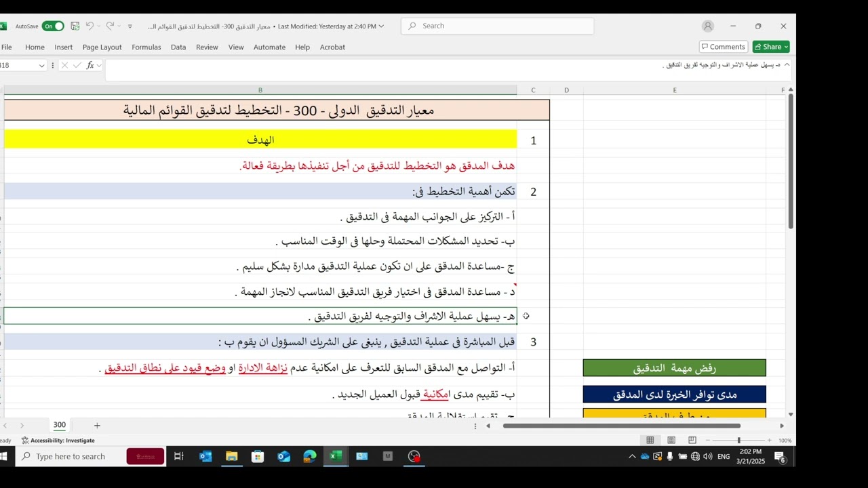This screenshot has height=488, width=868.
Task: Open the Formulas tab
Action: 146,47
